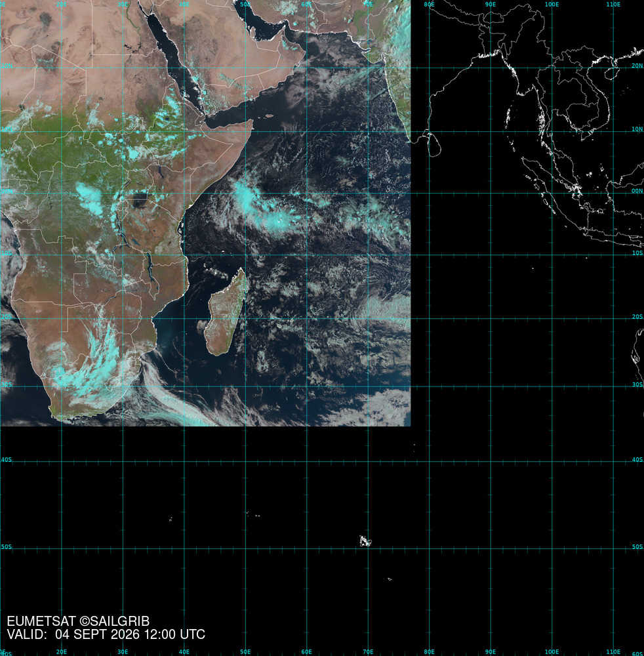Click the small Heard Island outline below Kerguelen
644x656 pixels.
click(390, 579)
